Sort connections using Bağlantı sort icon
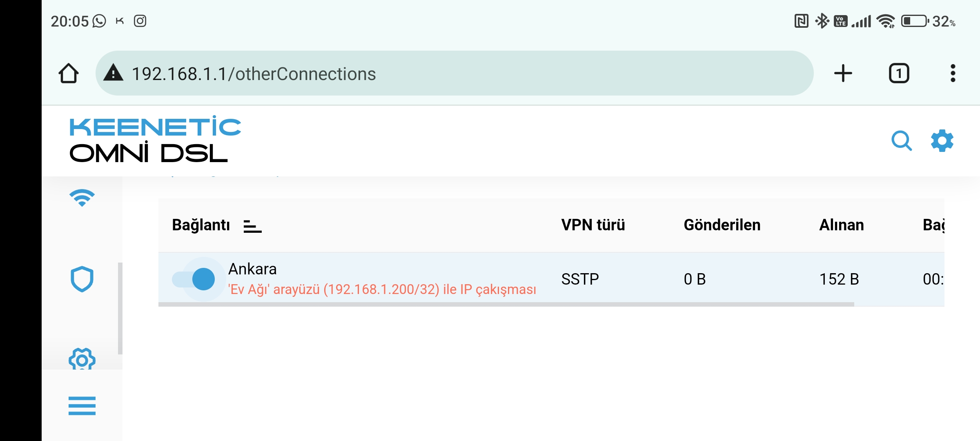 click(252, 226)
